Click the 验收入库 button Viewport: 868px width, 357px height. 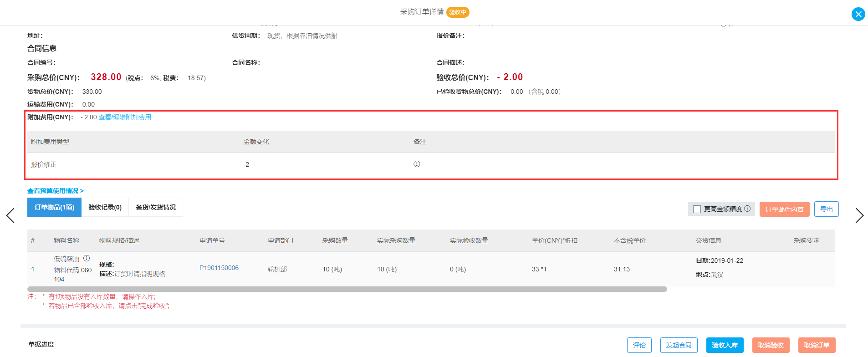coord(725,345)
